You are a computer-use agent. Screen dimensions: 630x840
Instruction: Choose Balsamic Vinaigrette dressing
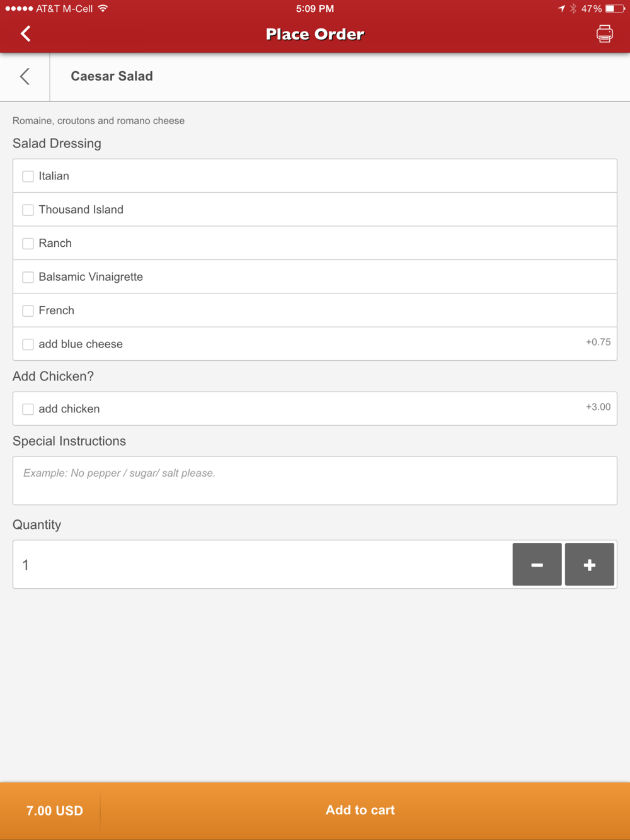(x=28, y=277)
